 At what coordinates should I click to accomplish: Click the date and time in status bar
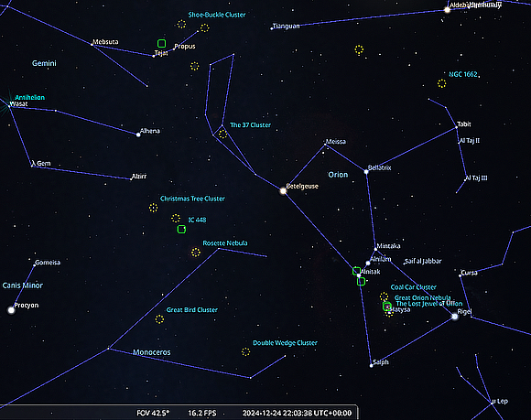(x=297, y=414)
